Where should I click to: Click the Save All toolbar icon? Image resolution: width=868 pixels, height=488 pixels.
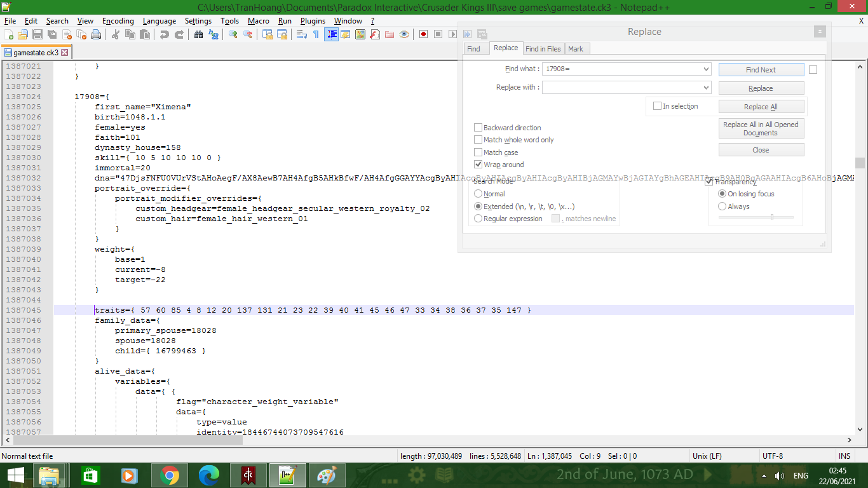tap(52, 34)
